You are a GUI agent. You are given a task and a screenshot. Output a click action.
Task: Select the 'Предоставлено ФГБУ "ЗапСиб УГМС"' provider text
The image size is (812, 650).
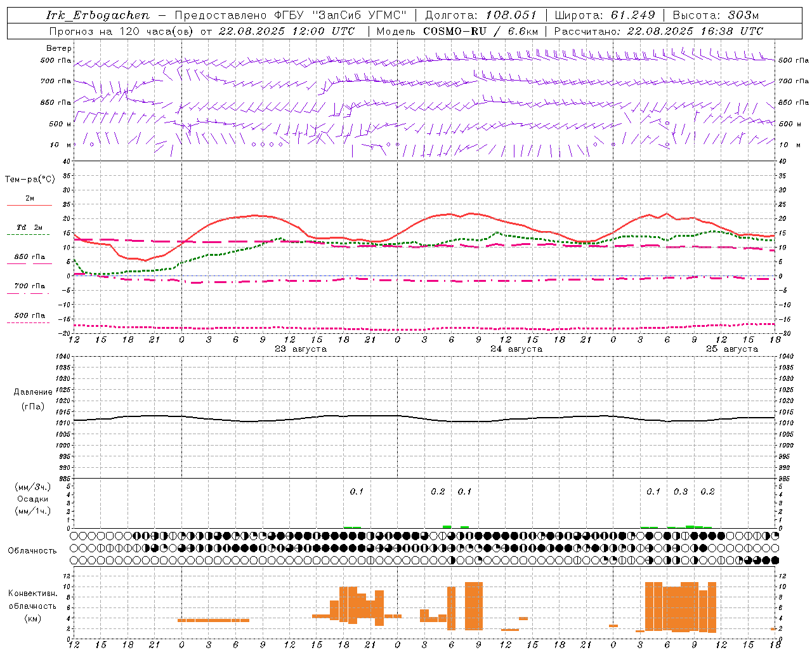click(x=291, y=15)
